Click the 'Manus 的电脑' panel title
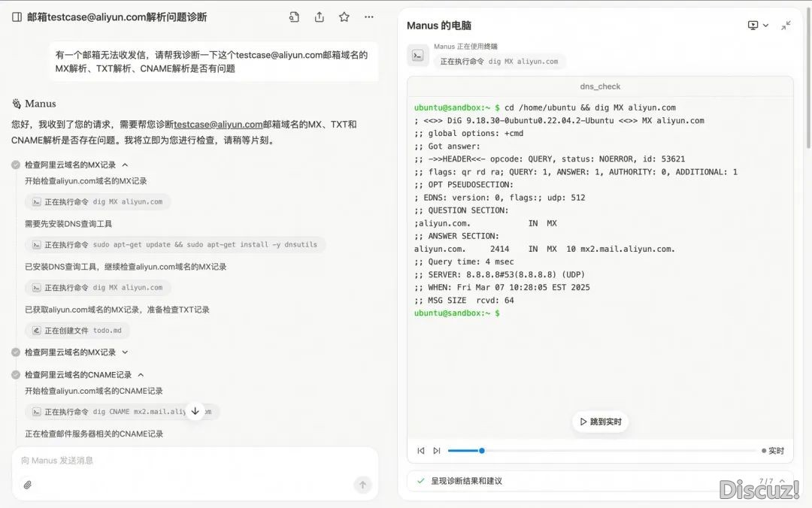Screen dimensions: 812x508 (x=438, y=26)
